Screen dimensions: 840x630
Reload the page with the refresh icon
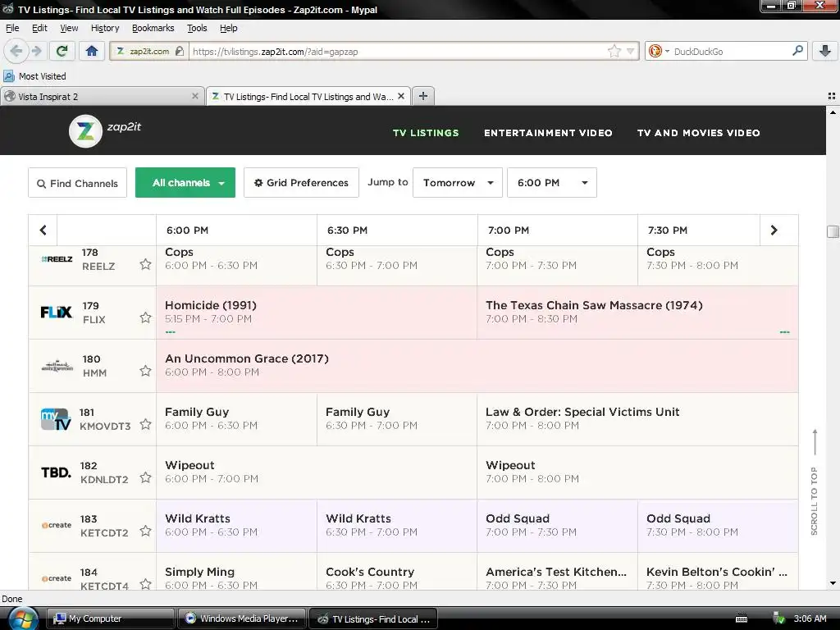(62, 51)
